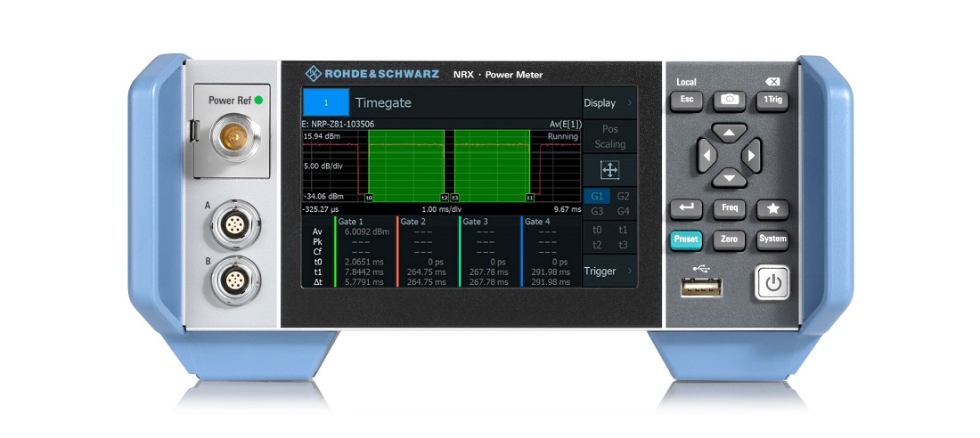Open the Trigger submenu

tap(609, 272)
